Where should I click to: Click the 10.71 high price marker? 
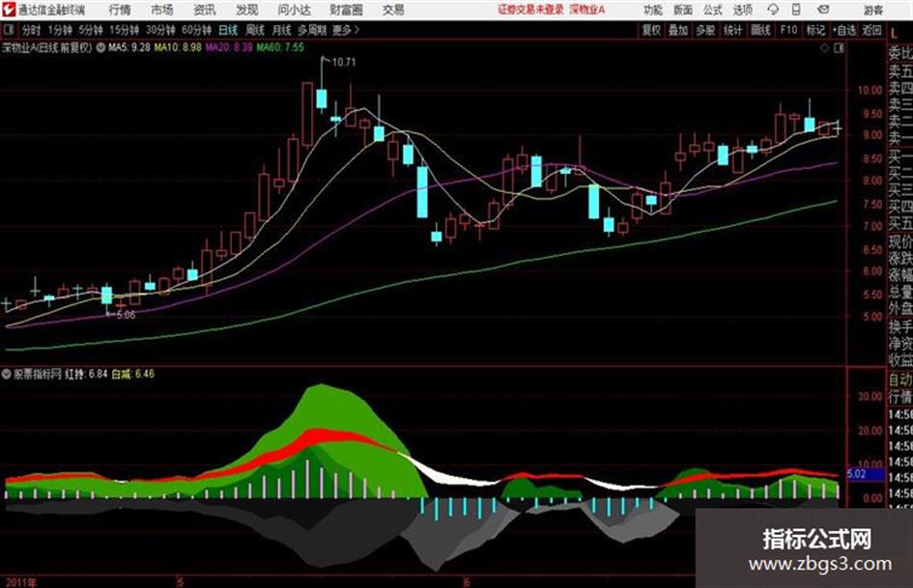(x=344, y=63)
